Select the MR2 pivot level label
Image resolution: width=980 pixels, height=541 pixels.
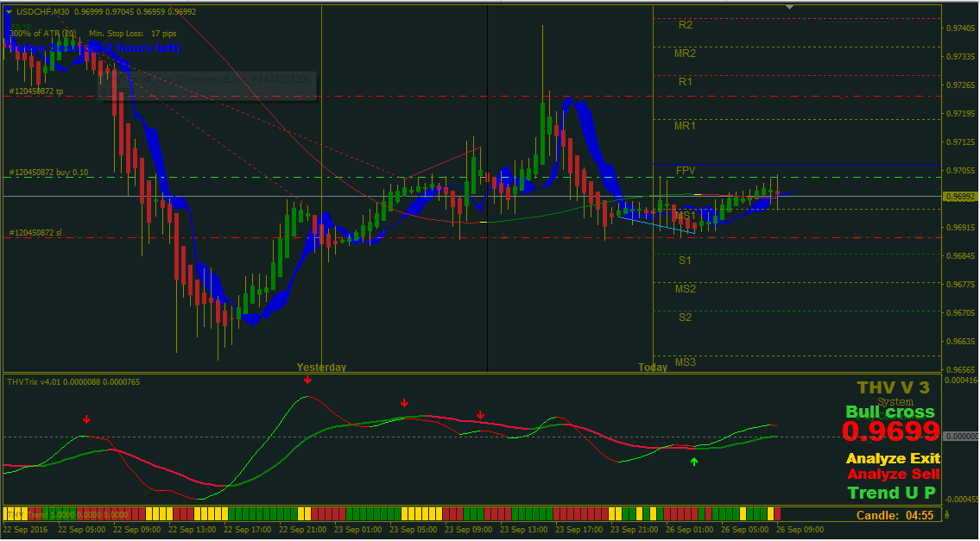[685, 53]
